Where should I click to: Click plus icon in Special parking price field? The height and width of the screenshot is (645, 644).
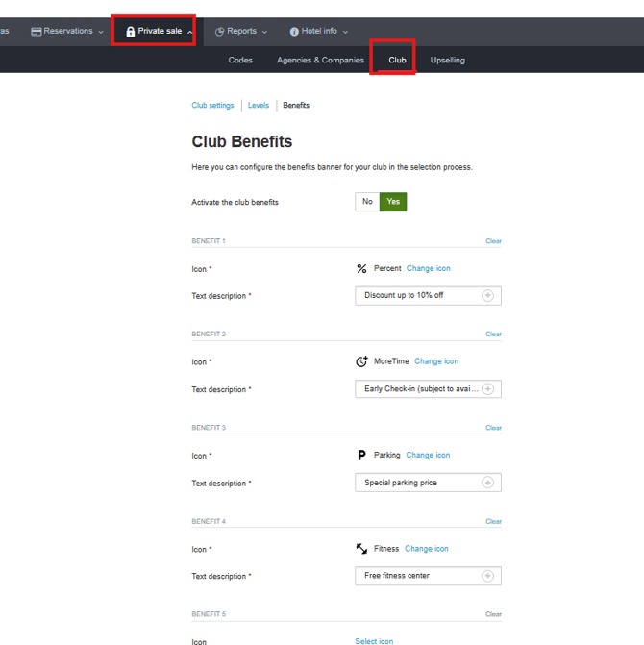click(487, 483)
